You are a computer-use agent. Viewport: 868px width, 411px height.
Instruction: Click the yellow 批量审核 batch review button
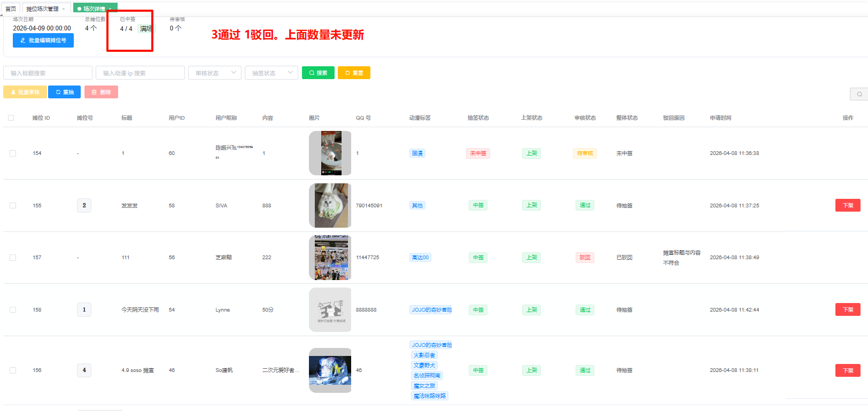(x=25, y=92)
